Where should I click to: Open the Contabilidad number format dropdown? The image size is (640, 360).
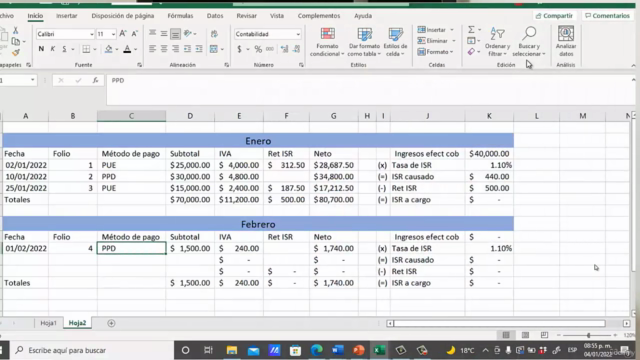pyautogui.click(x=298, y=34)
